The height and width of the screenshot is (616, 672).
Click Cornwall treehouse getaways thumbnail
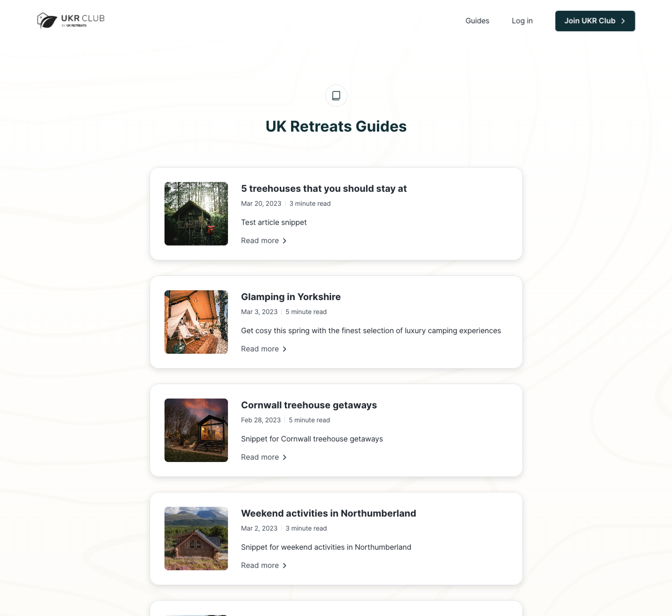point(196,430)
